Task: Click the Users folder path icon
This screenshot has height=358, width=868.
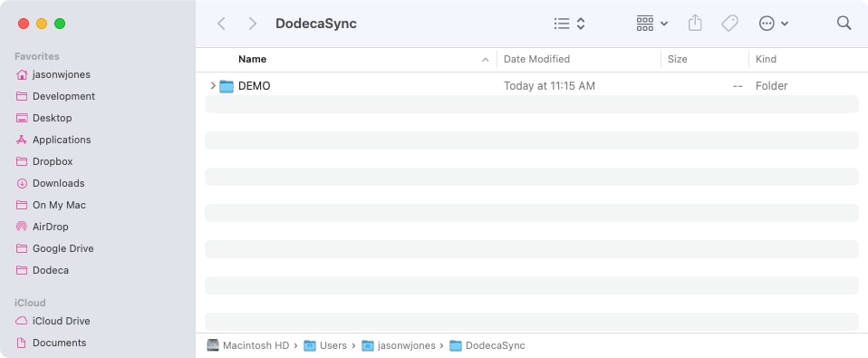Action: tap(310, 346)
